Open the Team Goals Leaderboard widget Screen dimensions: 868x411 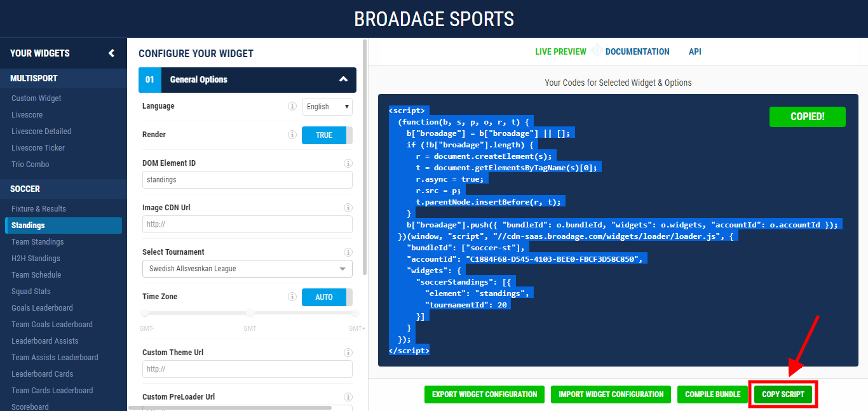52,325
